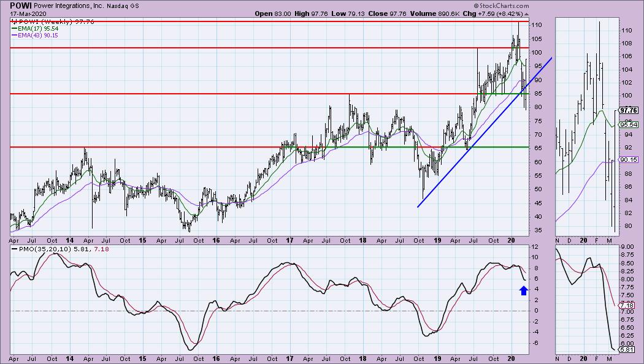Viewport: 644px width, 364px height.
Task: Click the company name Power Integrations, Inc.
Action: 69,6
